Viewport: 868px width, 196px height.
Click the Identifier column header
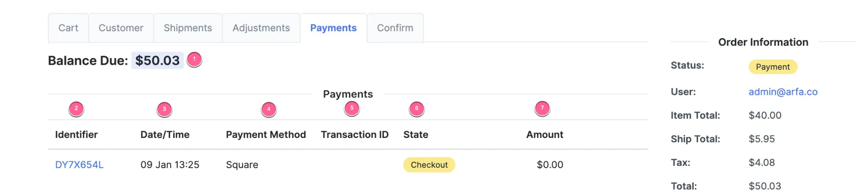[x=76, y=135]
